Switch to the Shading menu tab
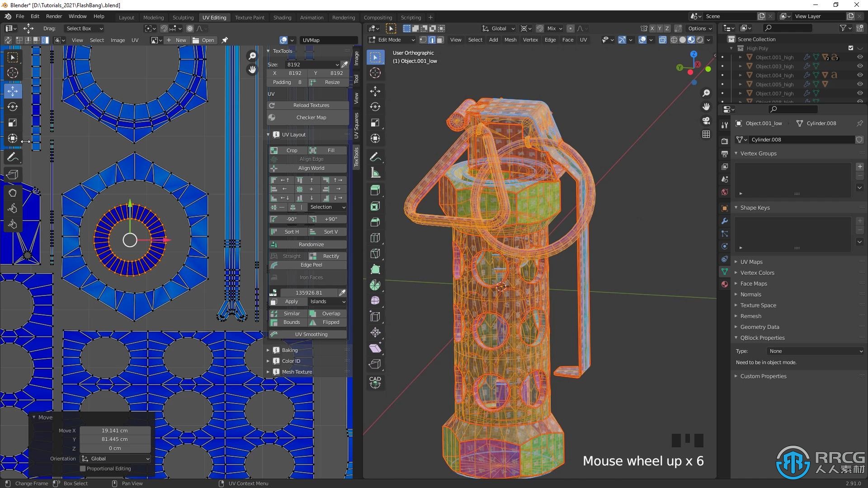The width and height of the screenshot is (868, 488). click(x=282, y=17)
